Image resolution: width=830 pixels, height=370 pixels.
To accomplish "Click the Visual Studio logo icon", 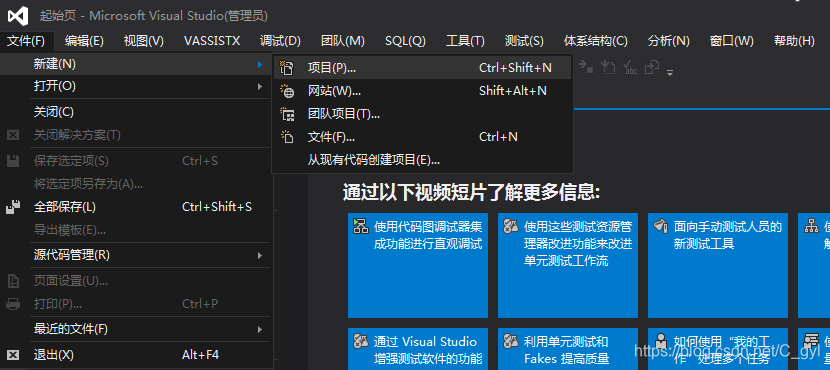I will tap(17, 16).
